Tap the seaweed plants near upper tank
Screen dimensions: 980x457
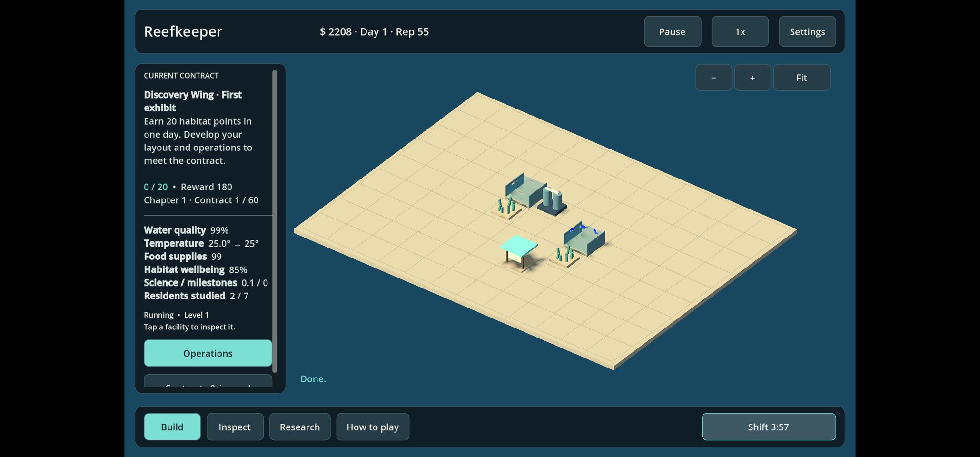(506, 208)
